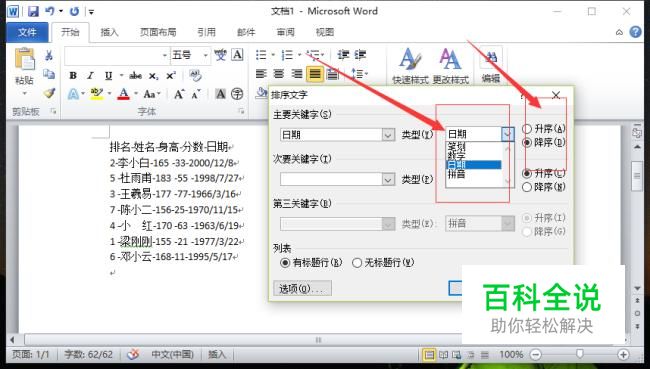This screenshot has height=369, width=650.
Task: Expand the Font group dialog launcher
Action: 241,111
